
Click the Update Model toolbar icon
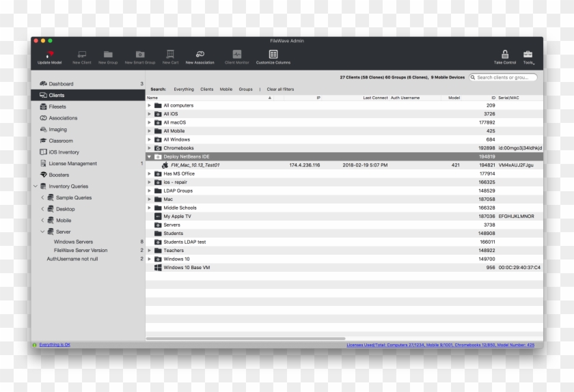49,54
